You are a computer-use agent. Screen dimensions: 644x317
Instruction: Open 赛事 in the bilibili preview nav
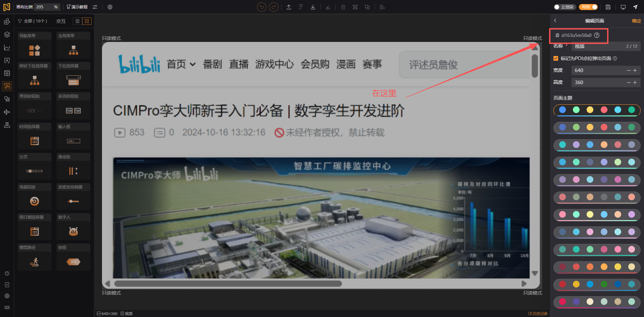tap(372, 64)
